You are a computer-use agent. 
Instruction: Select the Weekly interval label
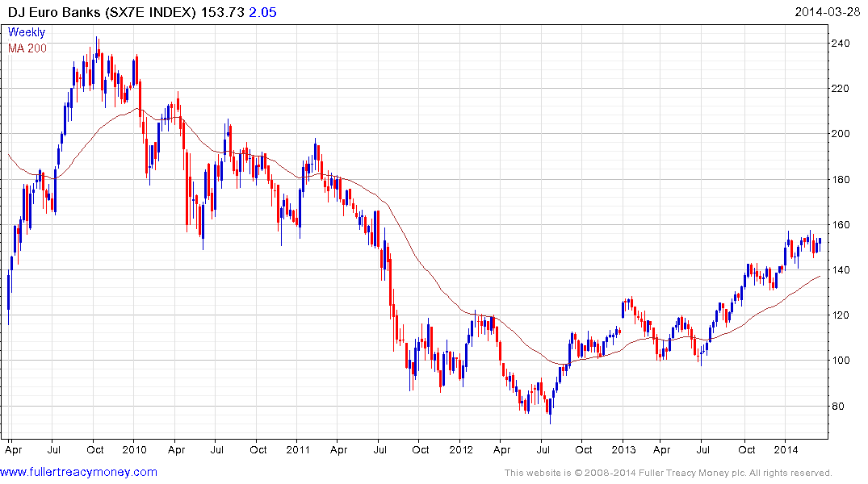click(x=27, y=32)
